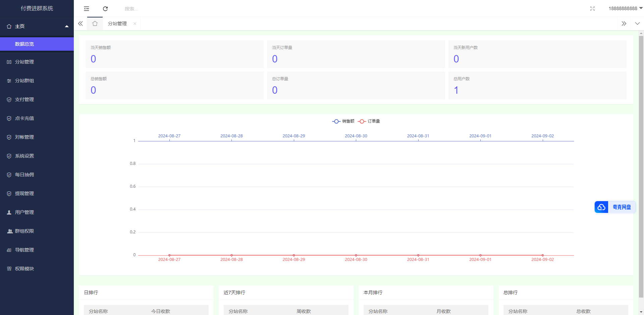Click the 2024-09-02 order data point

tap(543, 255)
